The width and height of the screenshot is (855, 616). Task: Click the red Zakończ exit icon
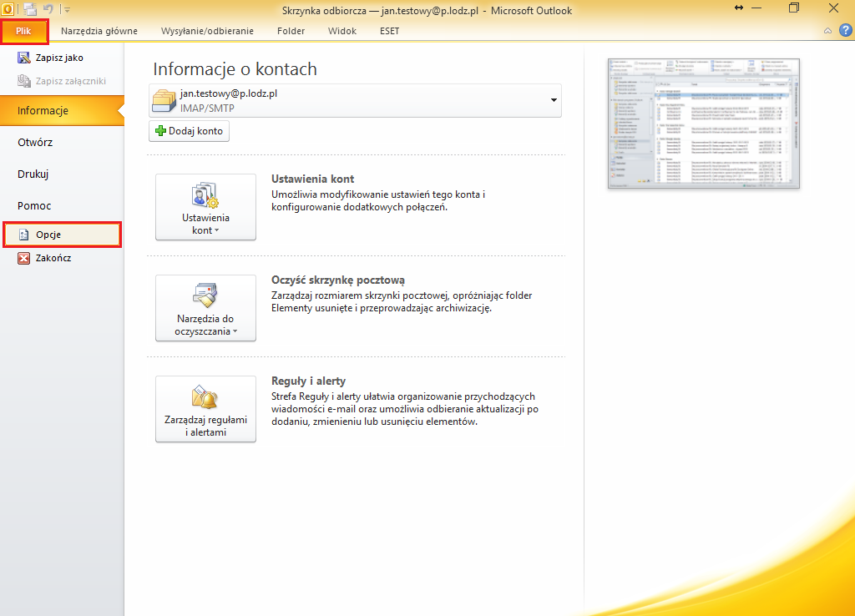pyautogui.click(x=23, y=259)
